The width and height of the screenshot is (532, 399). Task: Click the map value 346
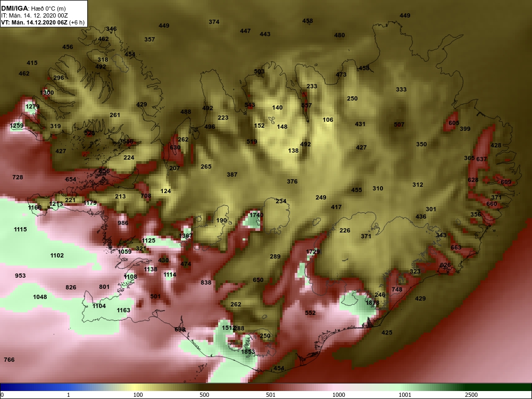[x=111, y=29]
